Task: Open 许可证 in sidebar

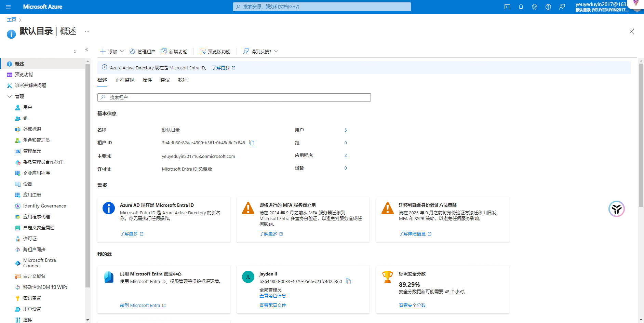Action: 30,239
